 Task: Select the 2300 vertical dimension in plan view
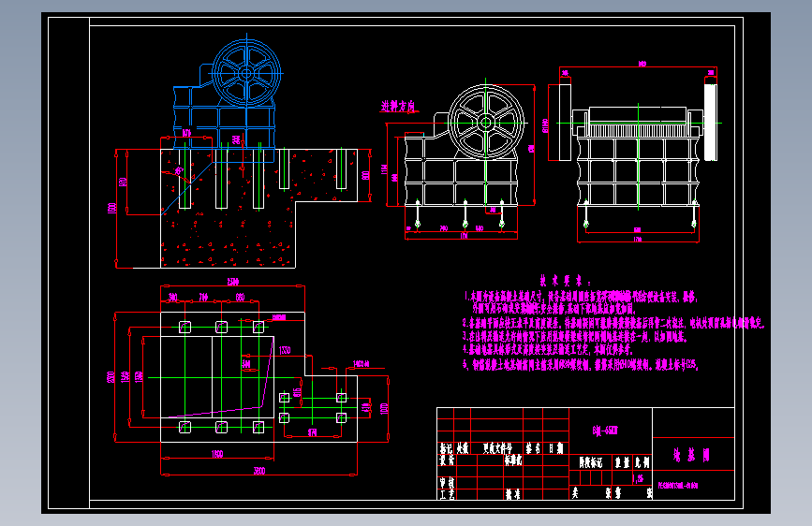point(111,377)
